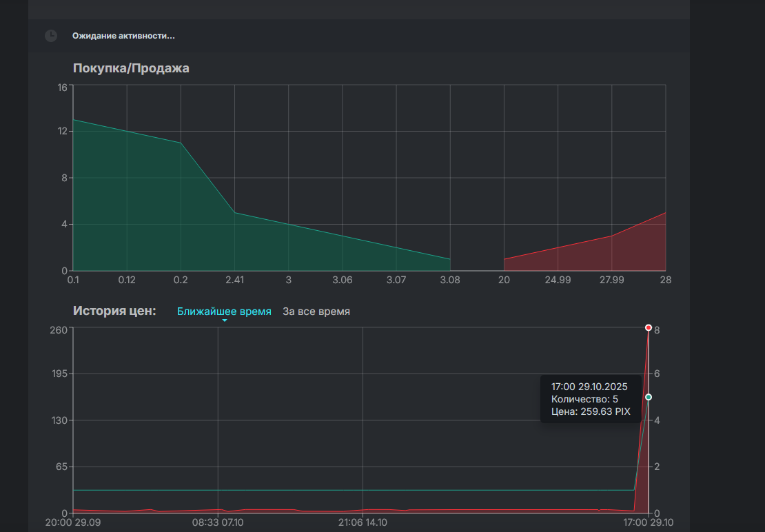Click the 24.99 price label on depth chart axis

tap(558, 280)
